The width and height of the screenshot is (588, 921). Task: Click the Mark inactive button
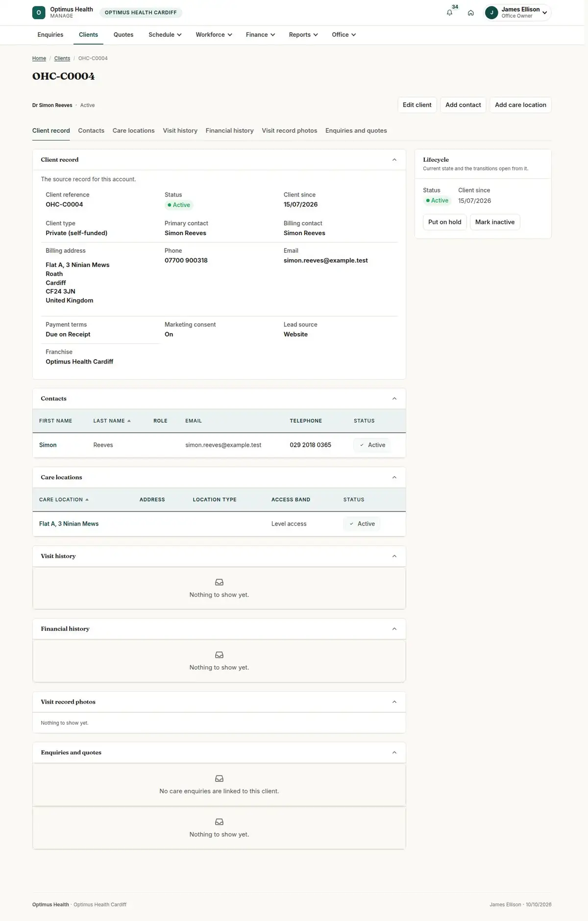point(495,222)
